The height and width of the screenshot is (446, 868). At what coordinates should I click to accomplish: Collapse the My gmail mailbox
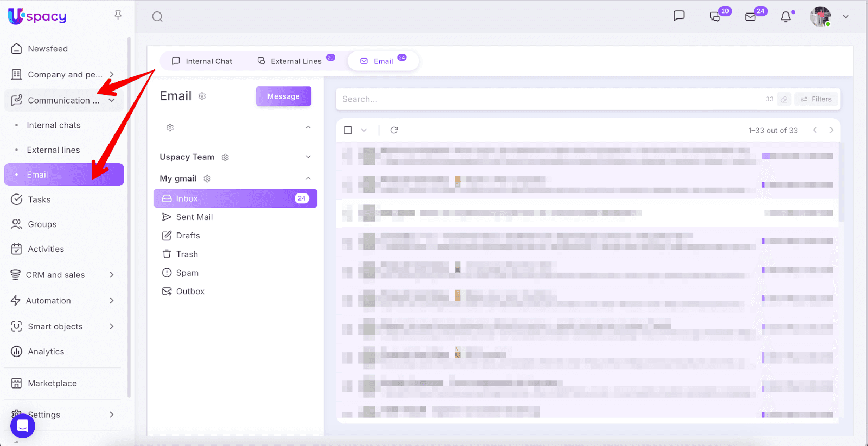[x=308, y=178]
